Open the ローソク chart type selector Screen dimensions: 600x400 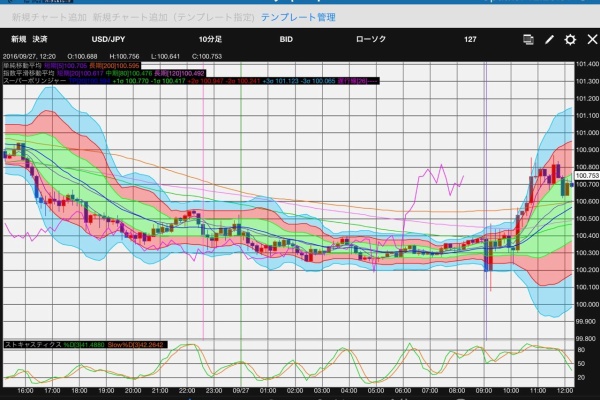click(x=369, y=39)
